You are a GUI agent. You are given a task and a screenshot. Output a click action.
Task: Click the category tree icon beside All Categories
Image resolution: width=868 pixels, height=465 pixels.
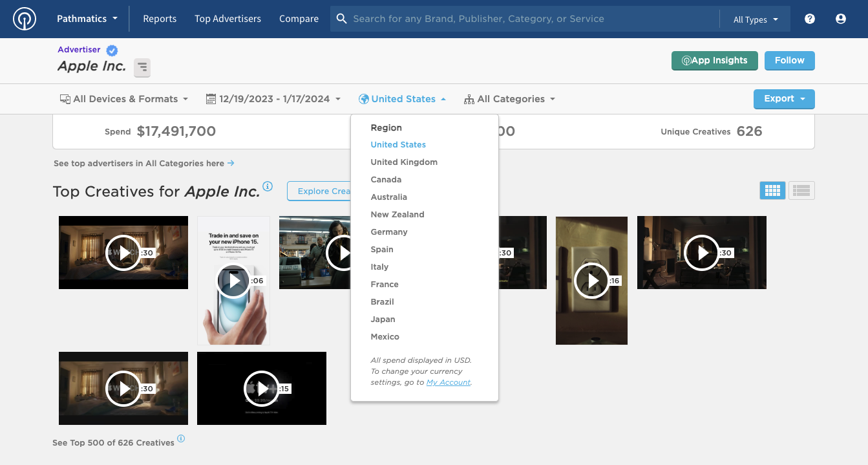469,99
